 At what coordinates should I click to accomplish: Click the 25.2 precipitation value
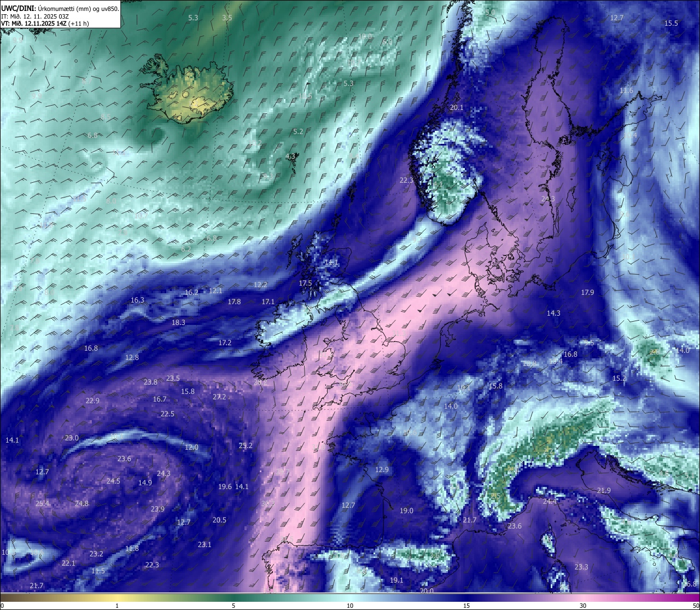(246, 446)
